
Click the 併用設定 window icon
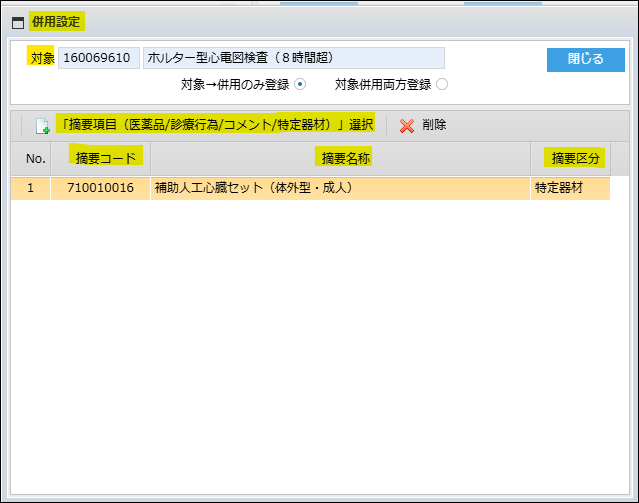click(18, 23)
